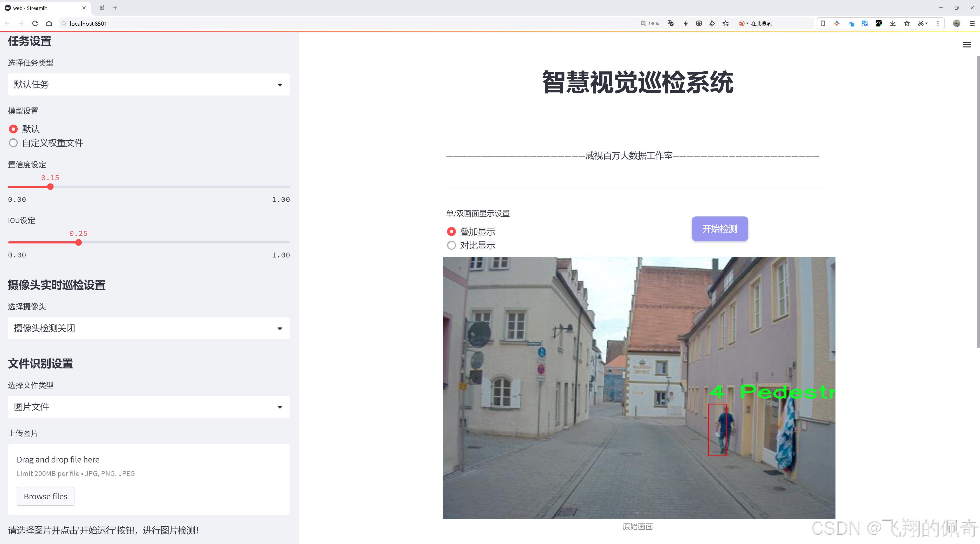
Task: Click the IOU slider handle at 0.25
Action: (x=78, y=242)
